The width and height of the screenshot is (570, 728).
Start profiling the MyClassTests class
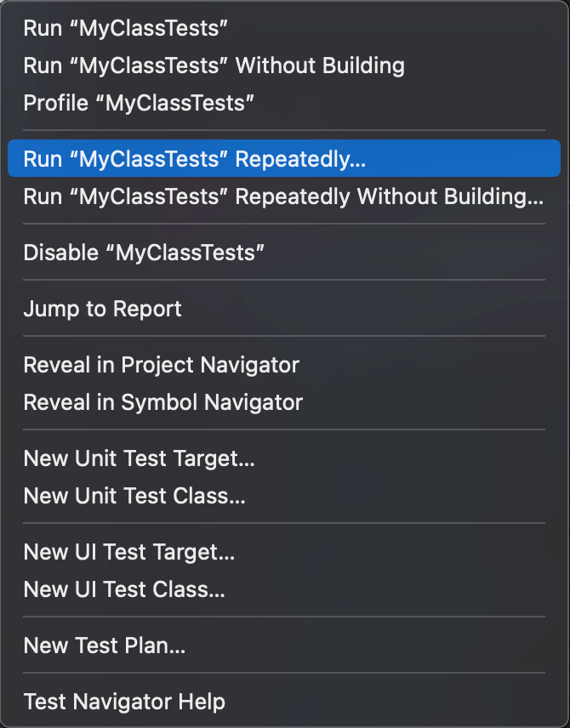140,103
